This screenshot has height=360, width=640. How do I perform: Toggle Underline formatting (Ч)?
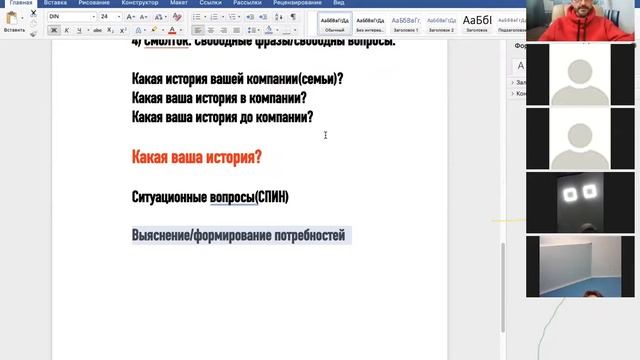[x=79, y=30]
